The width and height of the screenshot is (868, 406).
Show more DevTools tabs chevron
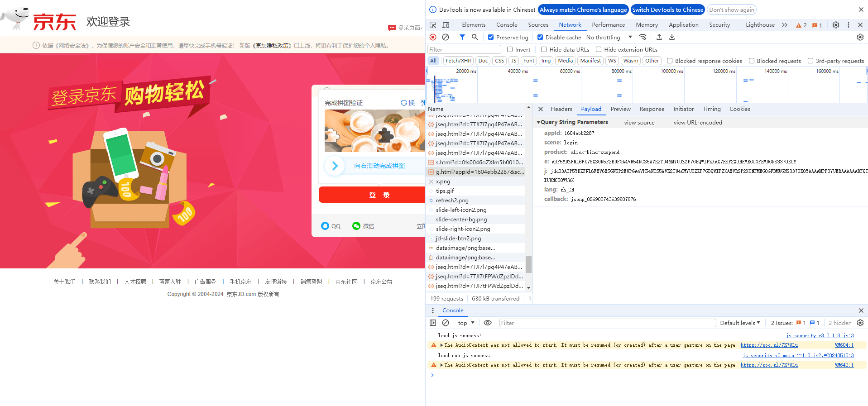[785, 25]
